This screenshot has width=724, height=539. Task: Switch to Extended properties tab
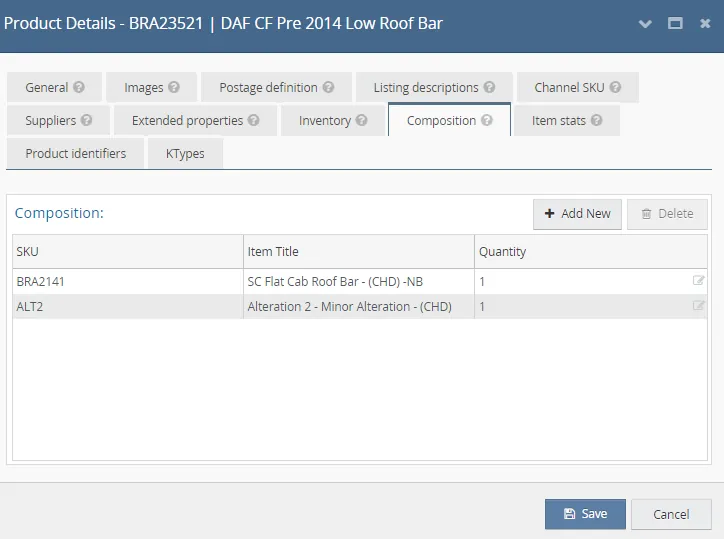(x=195, y=121)
